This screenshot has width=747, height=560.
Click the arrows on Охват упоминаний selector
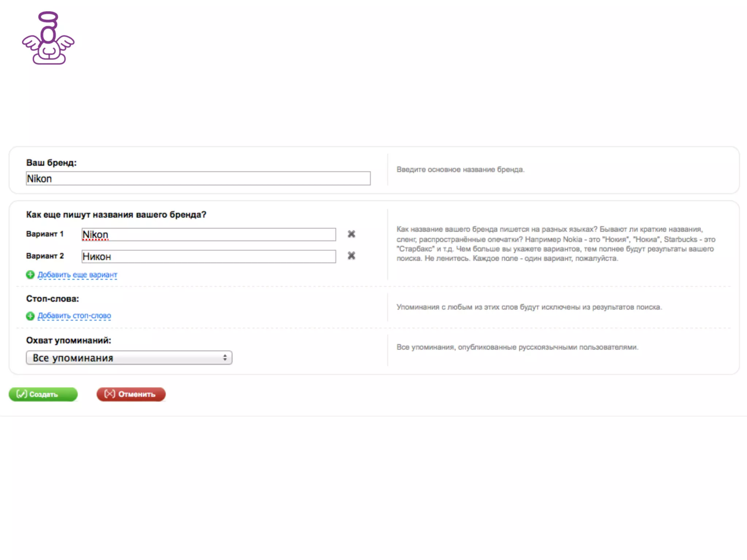[x=225, y=358]
